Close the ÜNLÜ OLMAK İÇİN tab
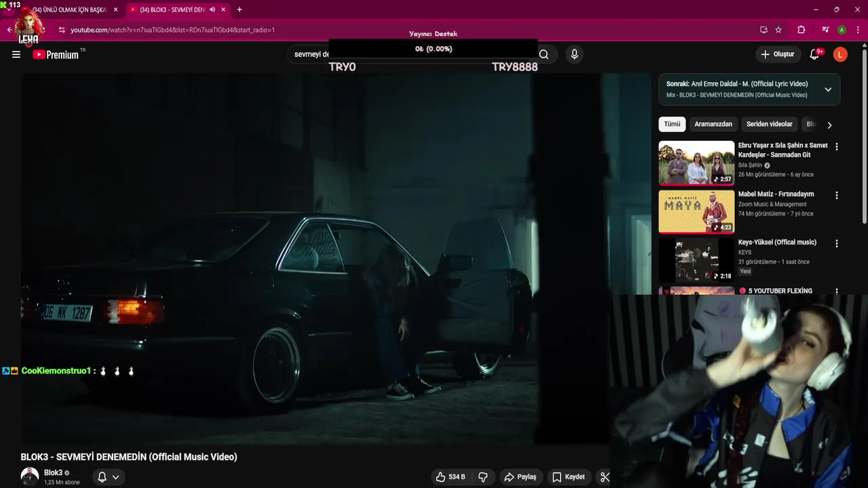Screen dimensions: 868x488 click(115, 9)
